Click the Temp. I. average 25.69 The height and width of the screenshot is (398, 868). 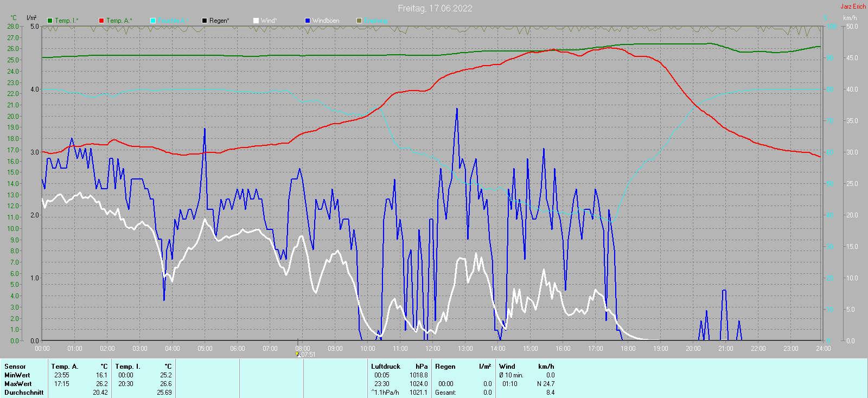coord(164,393)
